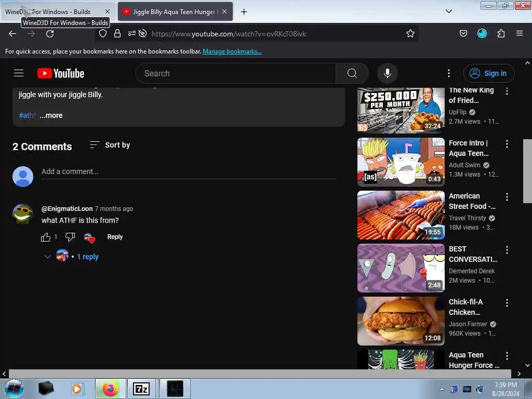Open the American Street Food hot dogs thumbnail
The height and width of the screenshot is (399, 532).
[x=401, y=215]
